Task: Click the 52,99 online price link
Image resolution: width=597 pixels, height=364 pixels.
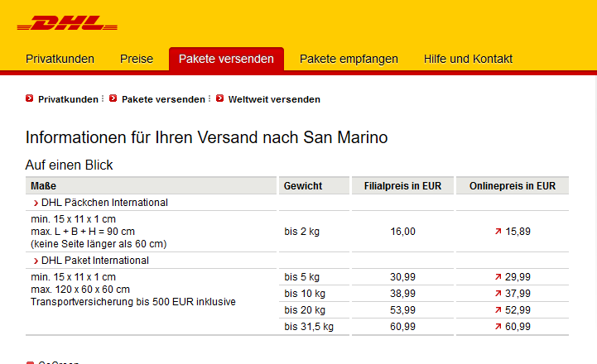Action: click(518, 310)
